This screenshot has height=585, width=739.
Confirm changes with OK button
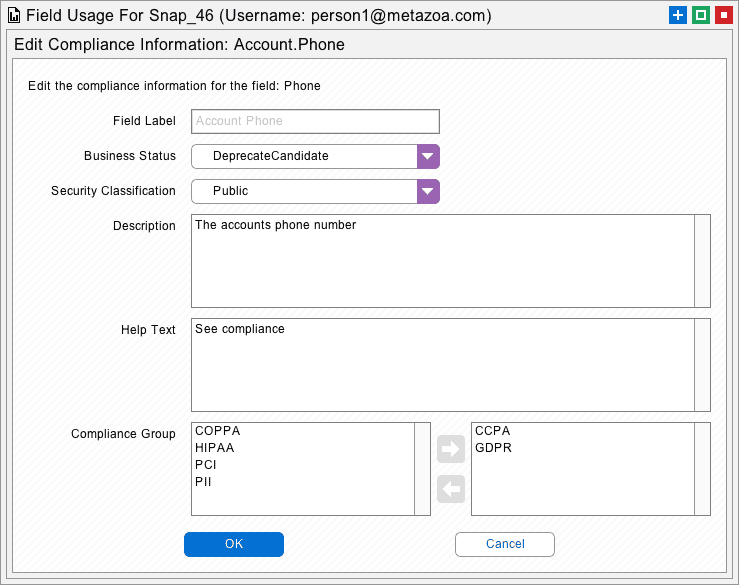coord(234,544)
